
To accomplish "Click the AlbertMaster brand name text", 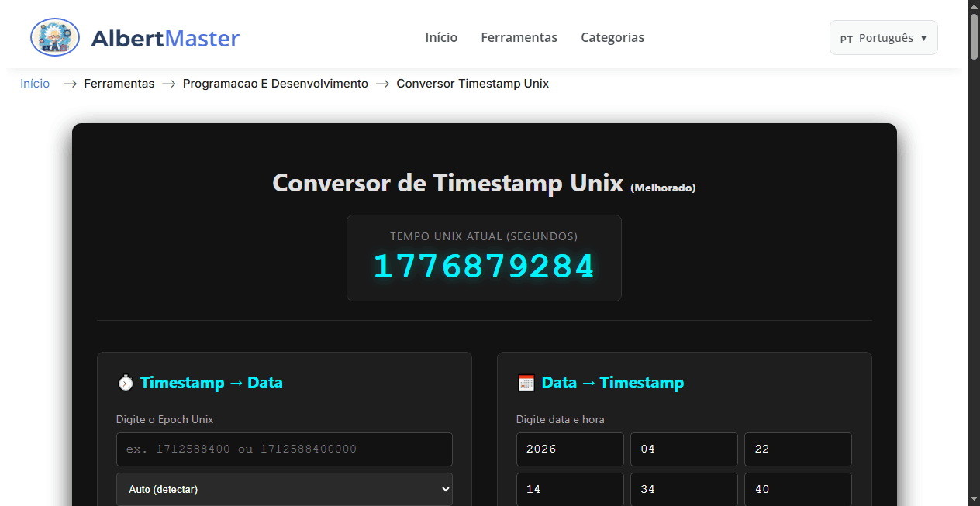I will tap(165, 37).
